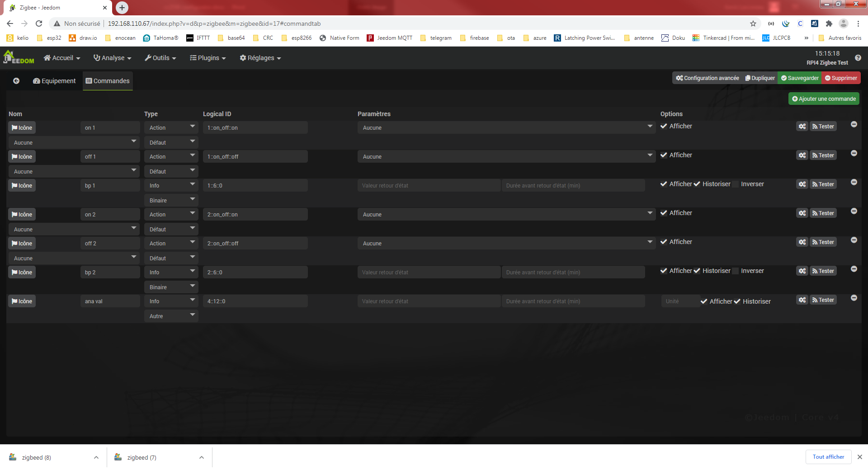Toggle Historiser checkbox for ana val
The image size is (868, 470).
click(737, 301)
